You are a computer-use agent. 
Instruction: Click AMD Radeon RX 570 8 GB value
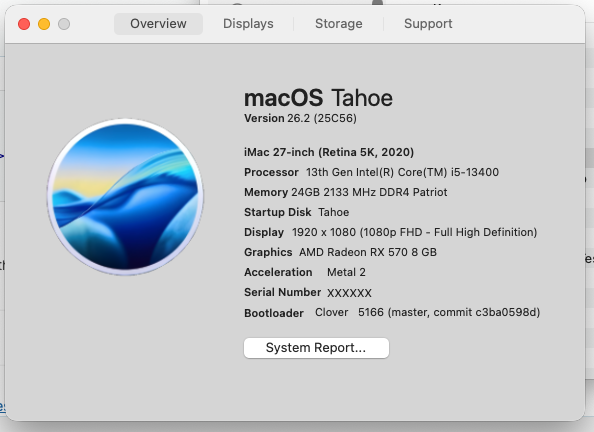click(x=368, y=252)
